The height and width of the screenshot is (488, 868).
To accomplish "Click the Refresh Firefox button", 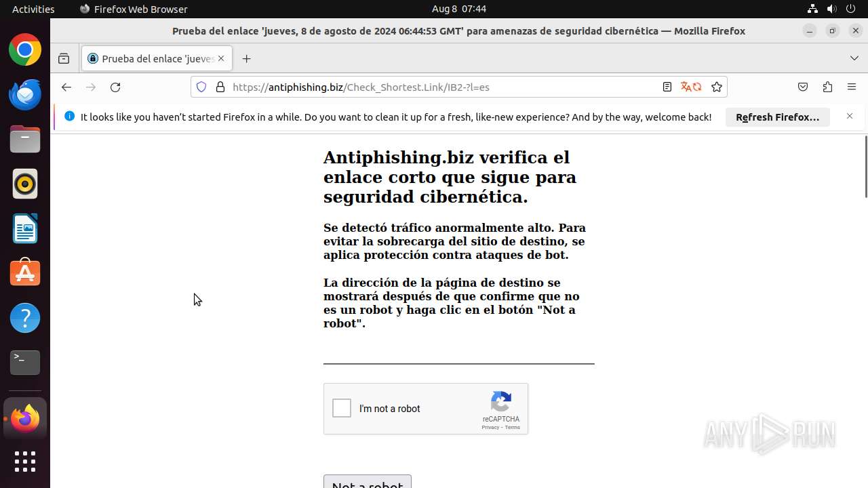I will click(778, 117).
